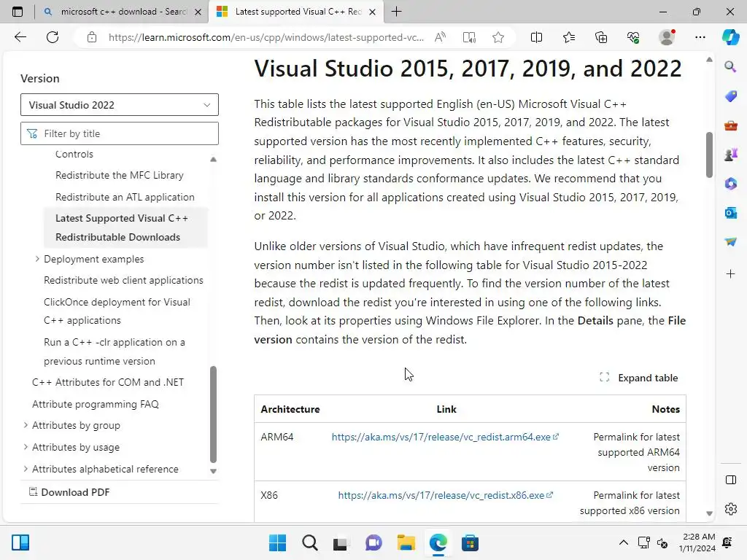Open the Collections icon in the toolbar
Image resolution: width=747 pixels, height=560 pixels.
[601, 37]
